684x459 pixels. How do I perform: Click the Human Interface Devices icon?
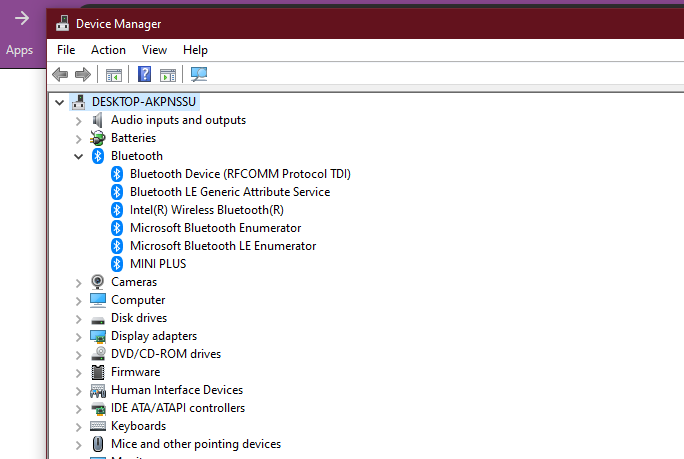coord(98,390)
